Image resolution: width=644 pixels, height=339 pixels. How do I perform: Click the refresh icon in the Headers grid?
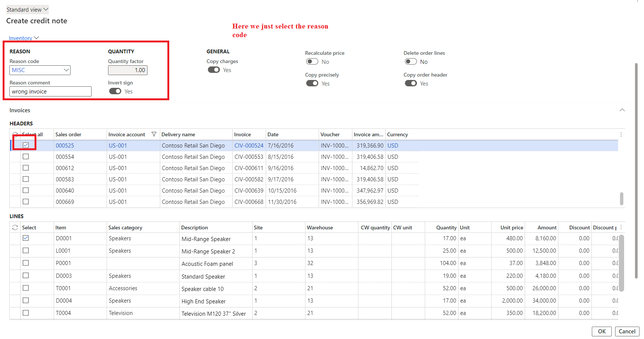tap(15, 134)
